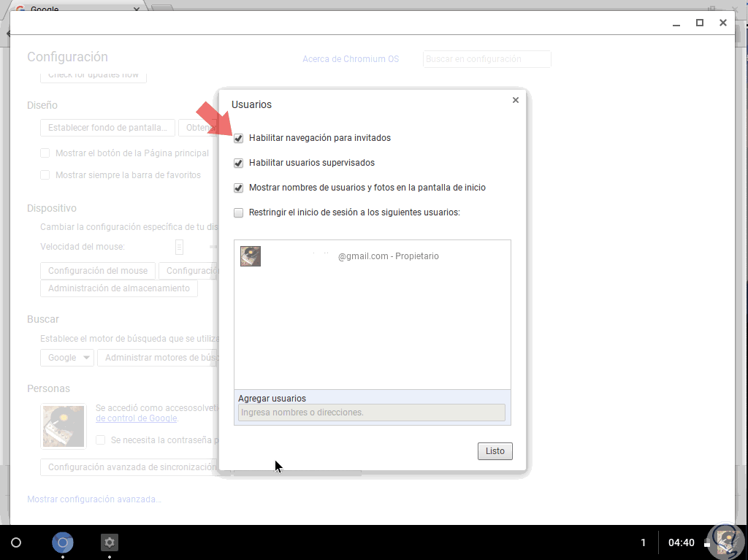Toggle Mostrar el botón de la Página principal
The height and width of the screenshot is (560, 748).
pos(45,153)
